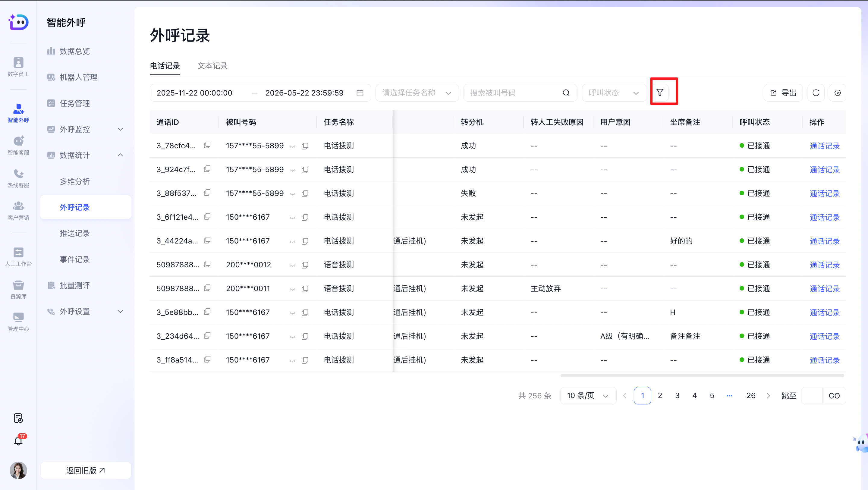Click the calendar icon in date range
This screenshot has height=490, width=868.
pos(360,93)
